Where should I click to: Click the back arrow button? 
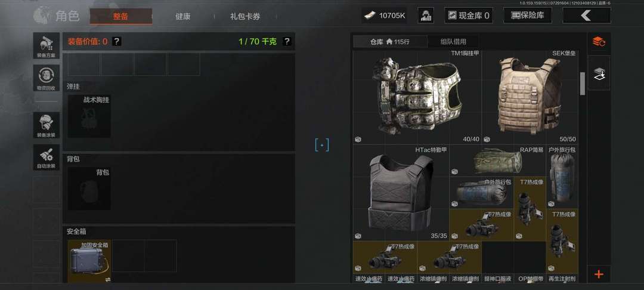(586, 16)
